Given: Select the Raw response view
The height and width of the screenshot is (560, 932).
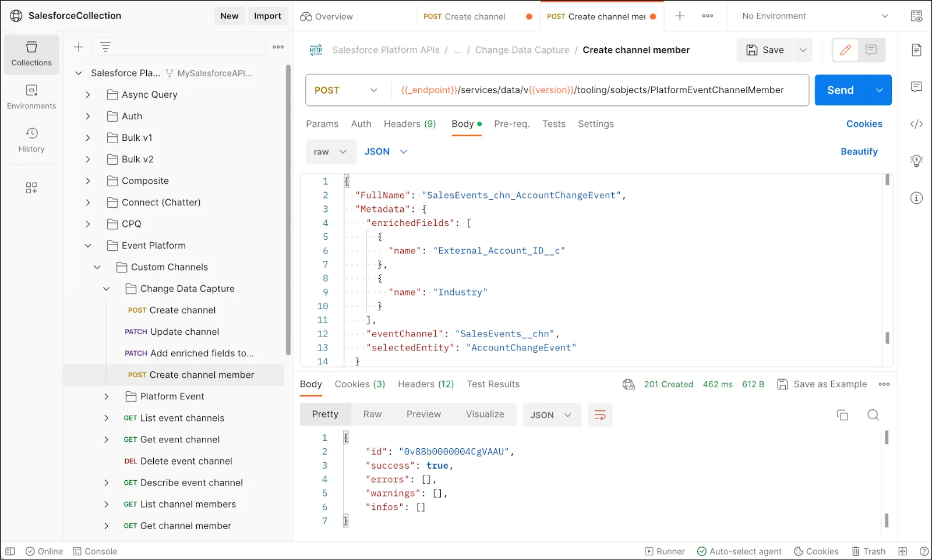Looking at the screenshot, I should 372,414.
